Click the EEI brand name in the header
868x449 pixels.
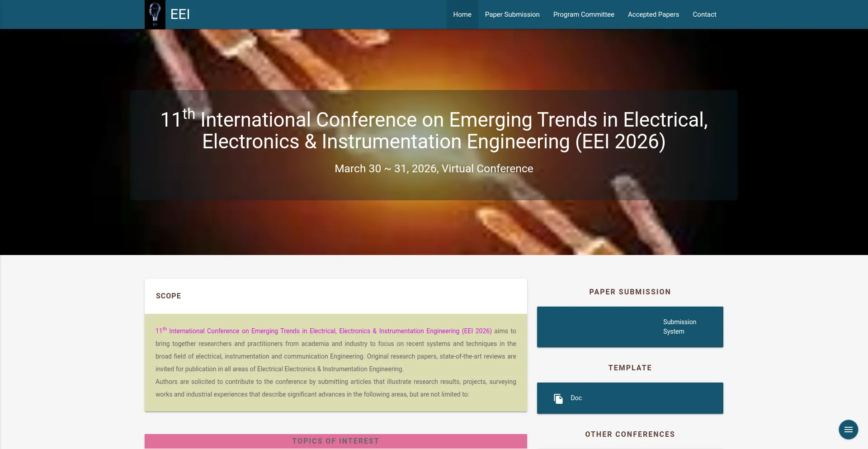tap(180, 14)
